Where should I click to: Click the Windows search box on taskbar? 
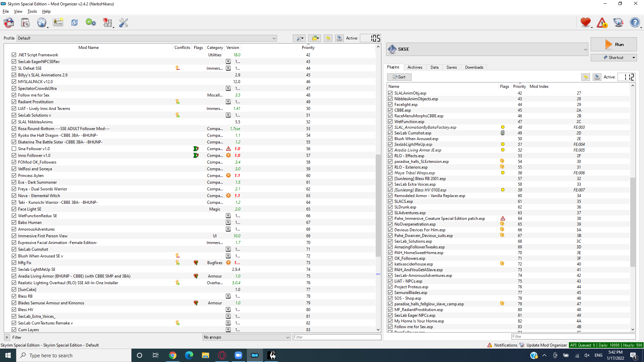pos(74,355)
